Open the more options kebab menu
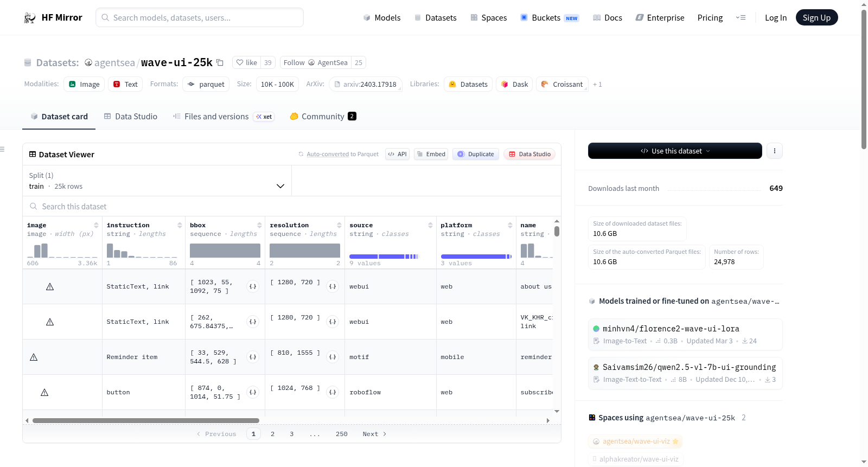The width and height of the screenshot is (868, 467). [775, 151]
